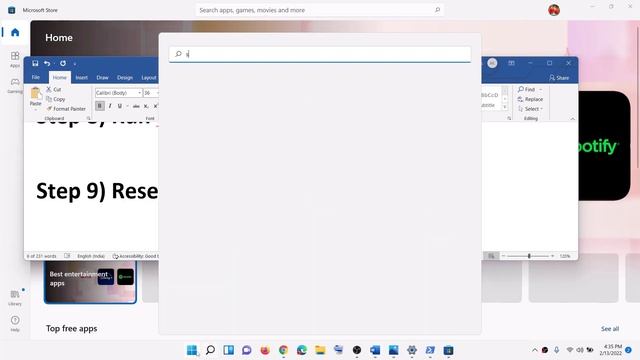Open Help in Store sidebar
Image resolution: width=640 pixels, height=360 pixels.
click(15, 323)
